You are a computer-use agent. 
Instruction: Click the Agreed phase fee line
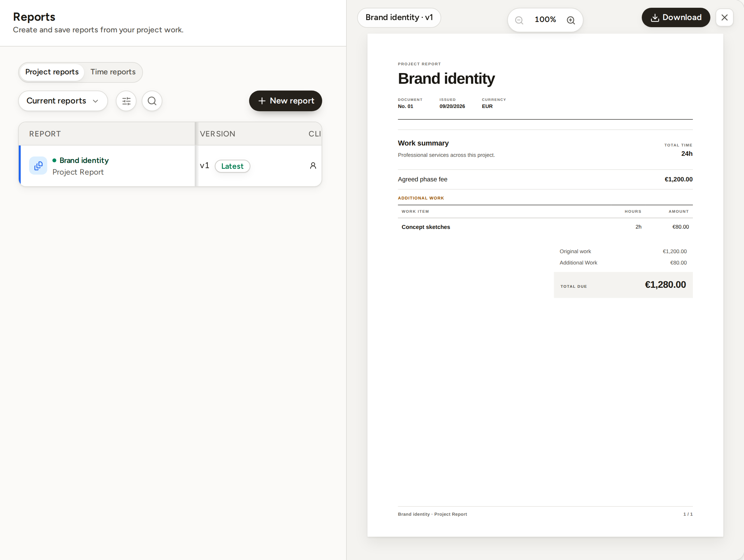[x=545, y=179]
